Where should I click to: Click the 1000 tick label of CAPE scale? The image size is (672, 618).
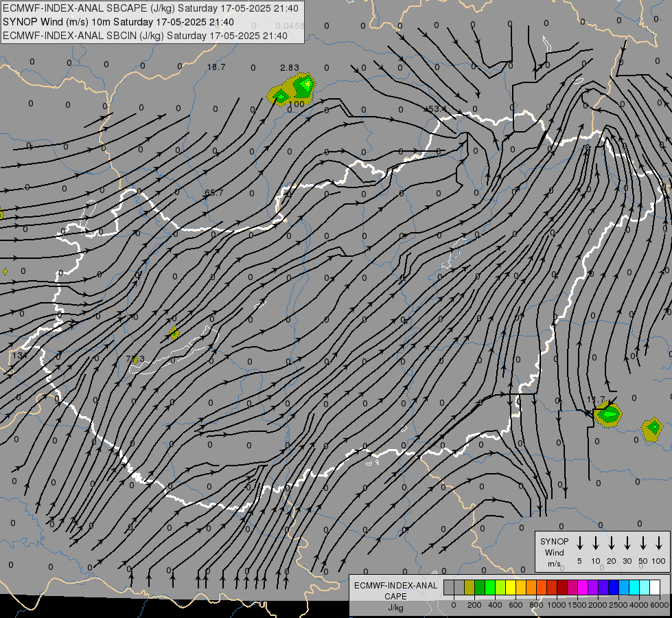point(557,605)
